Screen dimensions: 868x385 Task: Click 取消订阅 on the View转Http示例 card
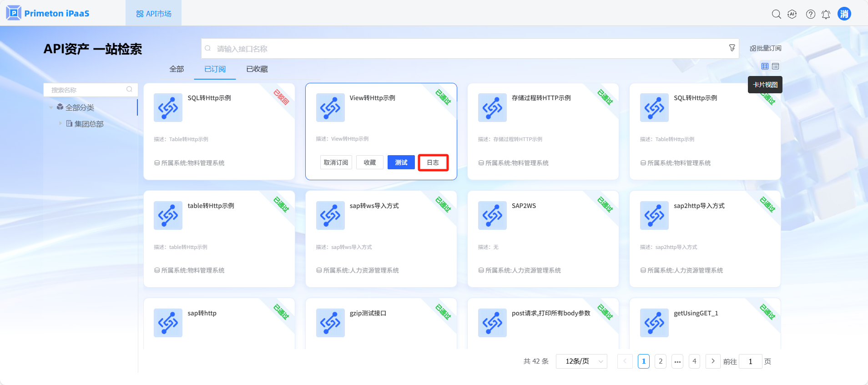(336, 162)
